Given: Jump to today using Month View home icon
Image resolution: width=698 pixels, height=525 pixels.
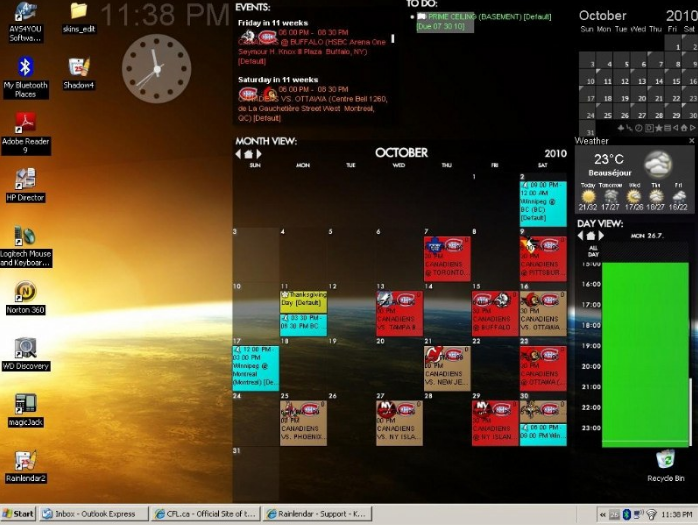Looking at the screenshot, I should click(x=248, y=154).
